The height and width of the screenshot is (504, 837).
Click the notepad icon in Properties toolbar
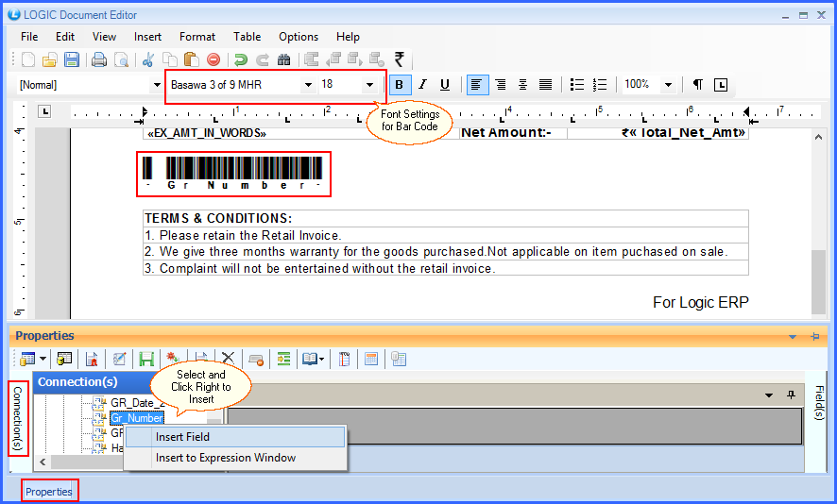[x=344, y=360]
